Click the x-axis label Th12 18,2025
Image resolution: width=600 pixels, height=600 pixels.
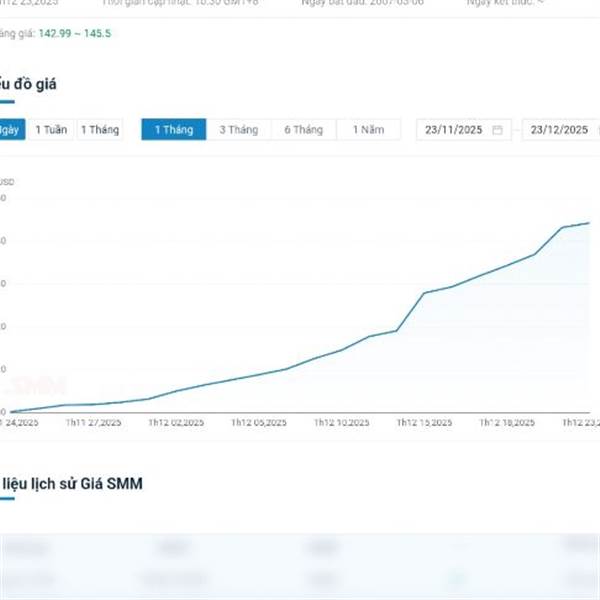[507, 422]
